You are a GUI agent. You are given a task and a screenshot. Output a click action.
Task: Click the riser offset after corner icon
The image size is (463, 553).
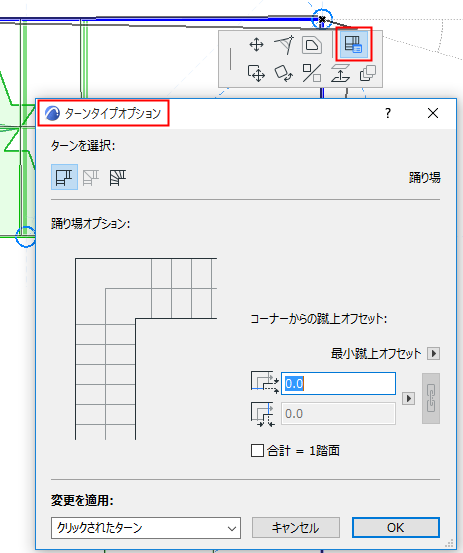coord(262,414)
